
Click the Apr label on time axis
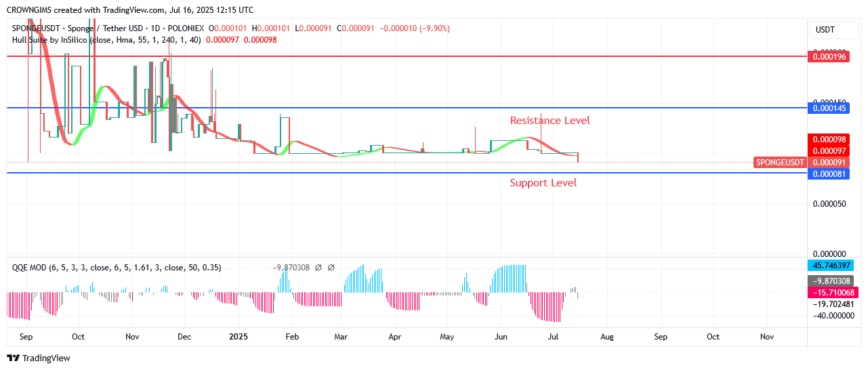click(394, 337)
